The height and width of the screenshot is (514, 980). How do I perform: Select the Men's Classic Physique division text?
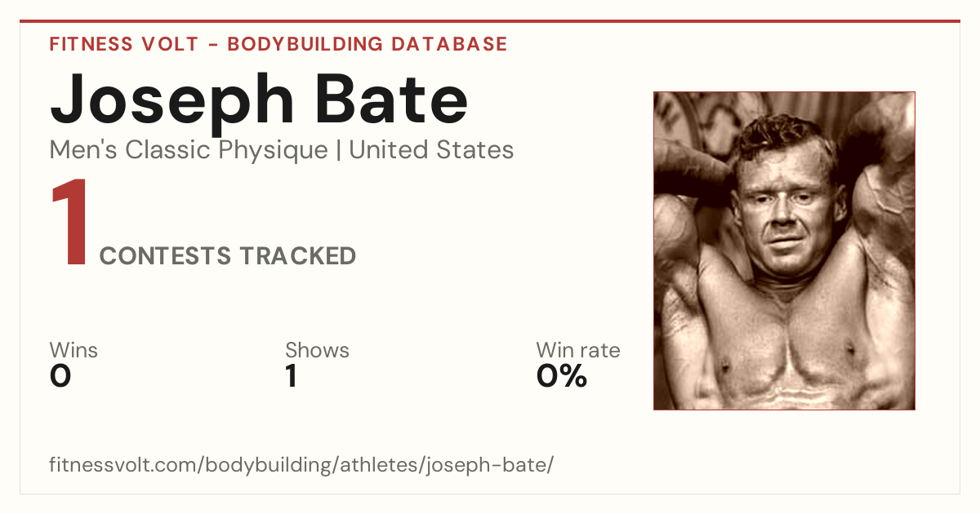click(x=189, y=151)
